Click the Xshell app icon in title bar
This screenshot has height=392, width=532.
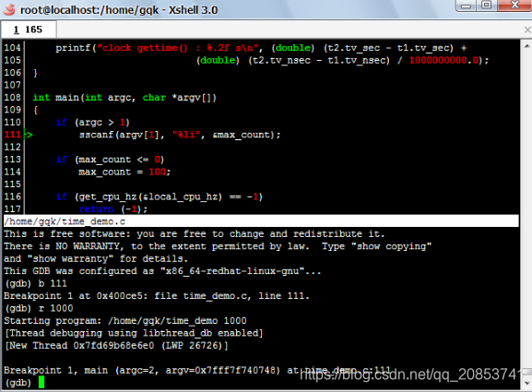point(9,9)
